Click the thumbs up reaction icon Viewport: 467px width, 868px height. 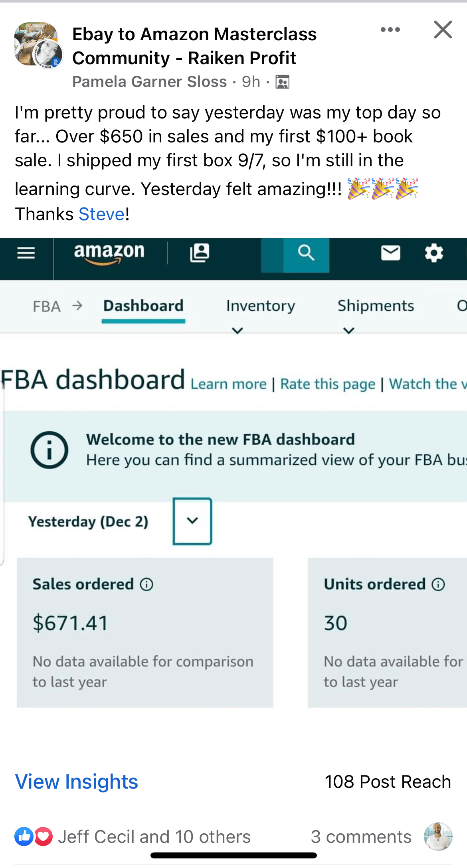pyautogui.click(x=24, y=836)
